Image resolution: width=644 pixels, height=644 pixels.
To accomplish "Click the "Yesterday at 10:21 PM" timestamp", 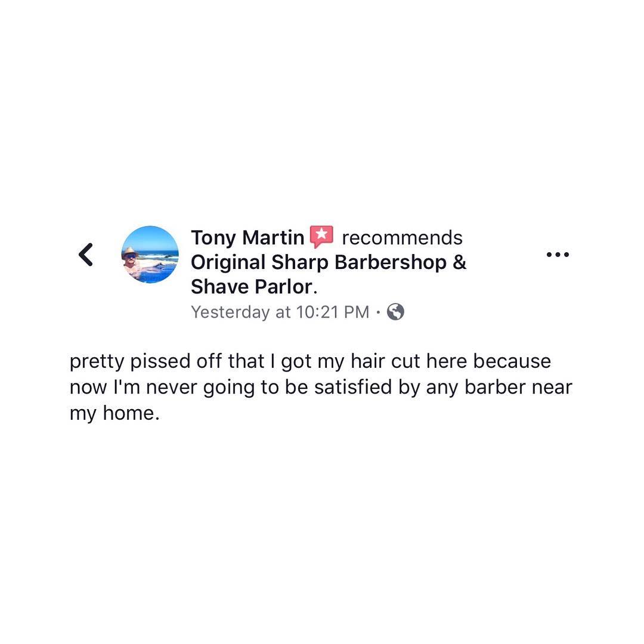I will [280, 312].
